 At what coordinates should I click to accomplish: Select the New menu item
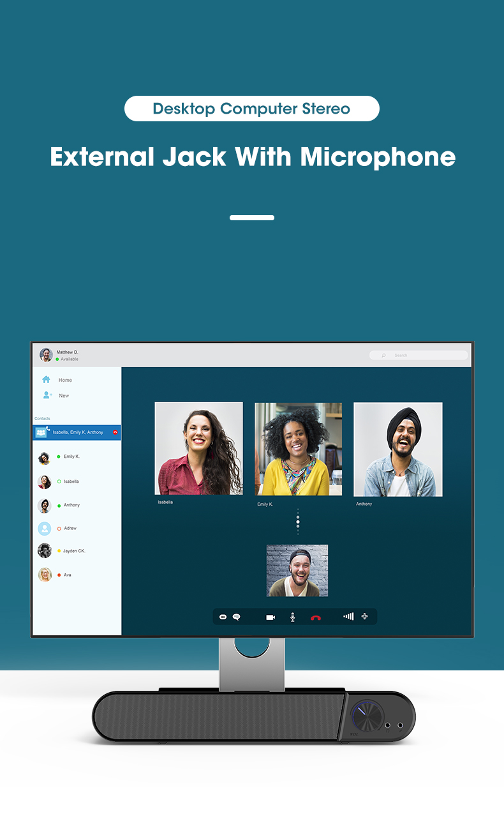[x=64, y=396]
